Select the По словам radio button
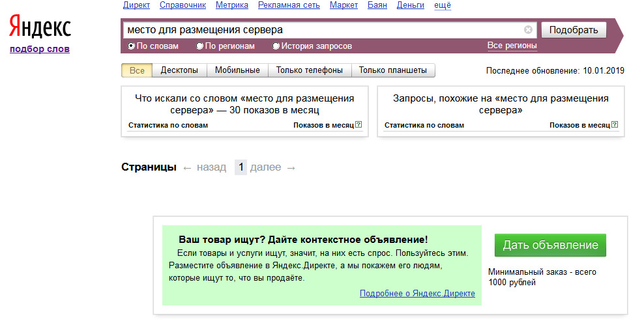 [x=132, y=46]
